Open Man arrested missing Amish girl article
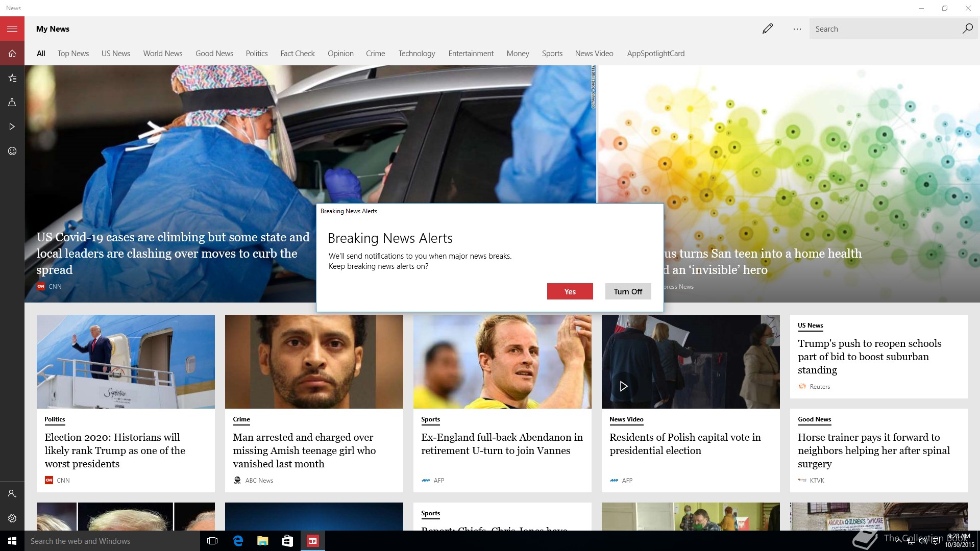 [304, 450]
